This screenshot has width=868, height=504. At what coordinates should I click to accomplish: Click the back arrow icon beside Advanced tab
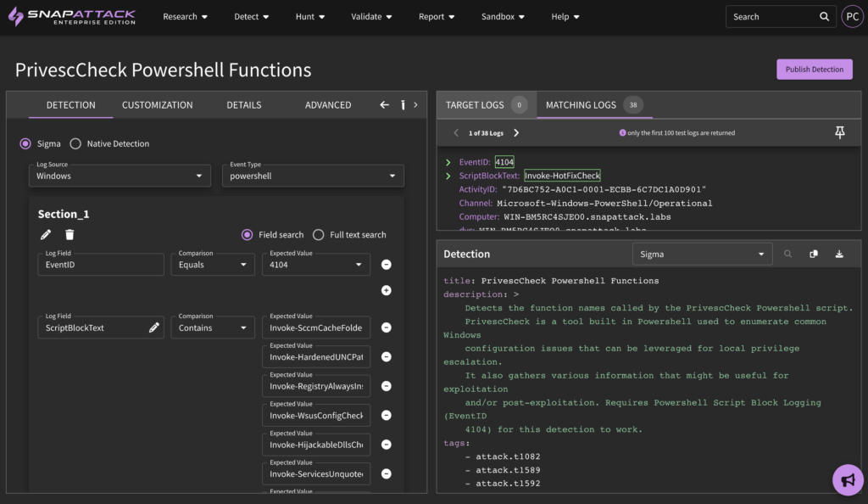[384, 104]
